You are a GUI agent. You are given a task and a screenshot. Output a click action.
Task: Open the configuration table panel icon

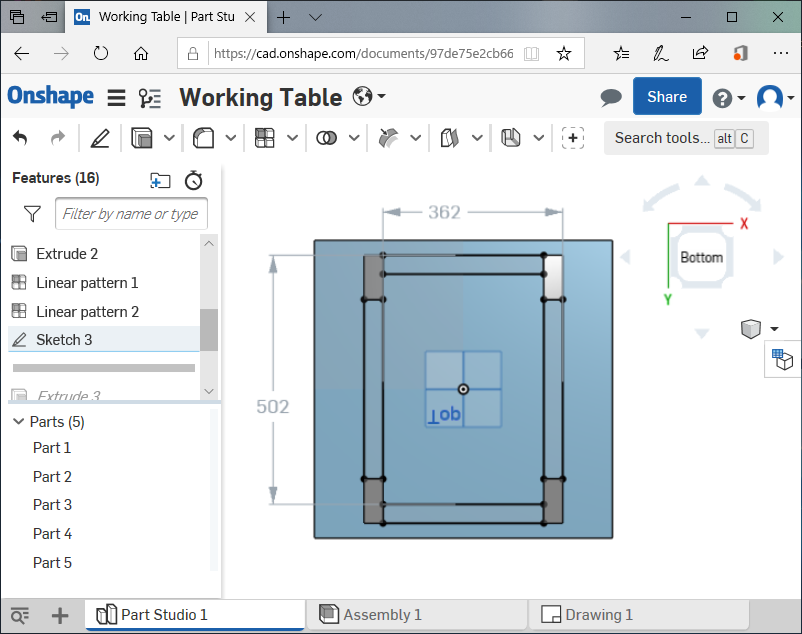tap(783, 359)
